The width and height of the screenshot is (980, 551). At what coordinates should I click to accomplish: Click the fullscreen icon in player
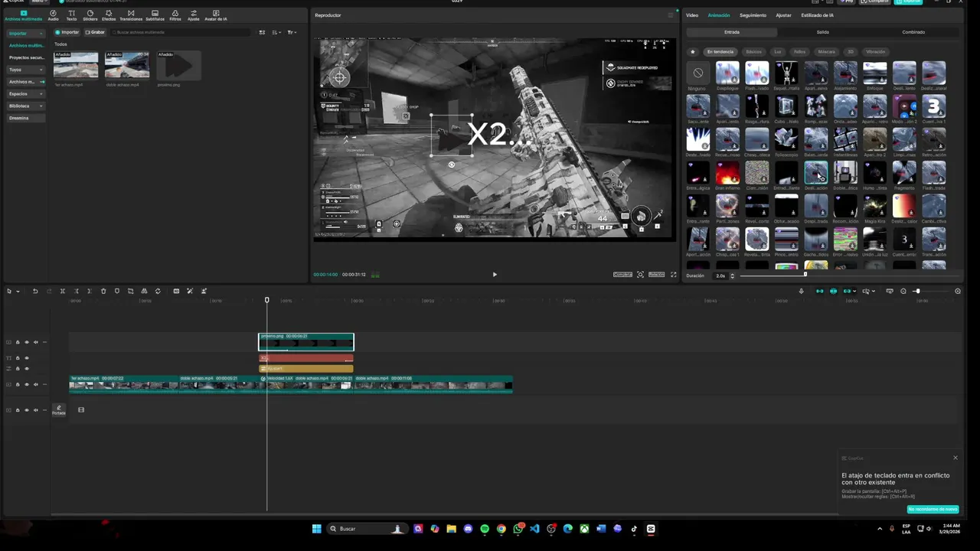click(x=674, y=275)
